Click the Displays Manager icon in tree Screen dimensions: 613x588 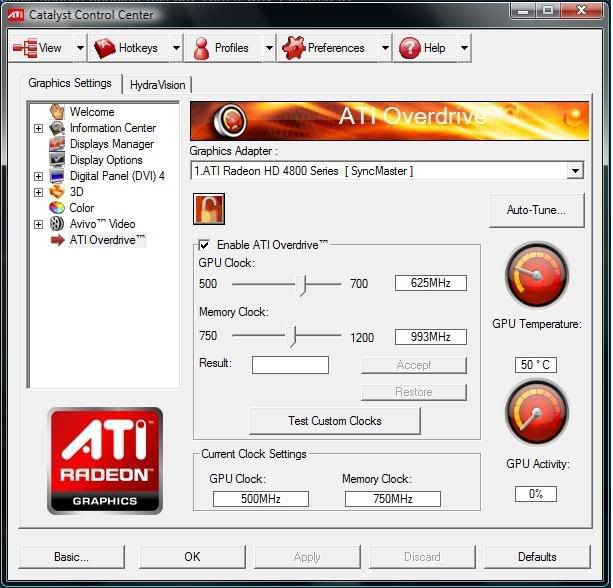57,144
